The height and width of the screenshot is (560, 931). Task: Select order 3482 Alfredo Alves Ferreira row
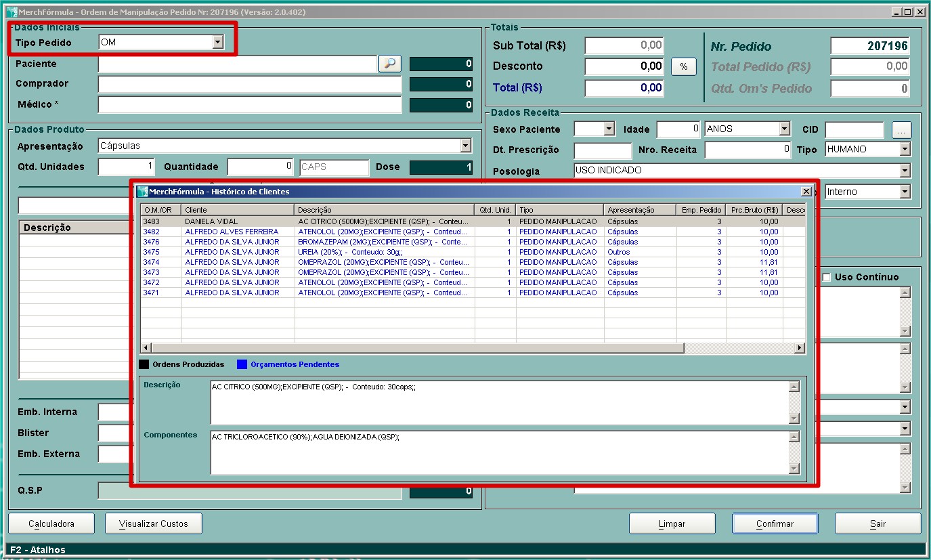click(x=232, y=232)
